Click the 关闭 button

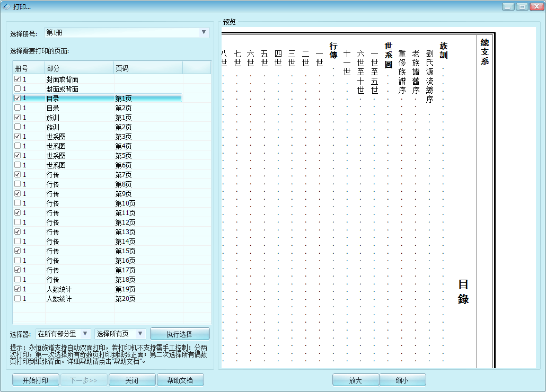(x=132, y=380)
